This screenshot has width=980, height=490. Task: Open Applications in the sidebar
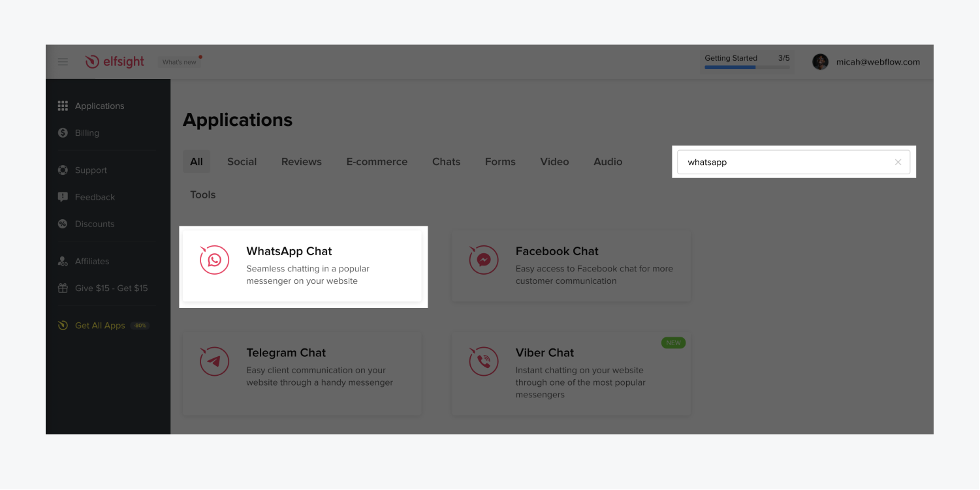(x=99, y=106)
